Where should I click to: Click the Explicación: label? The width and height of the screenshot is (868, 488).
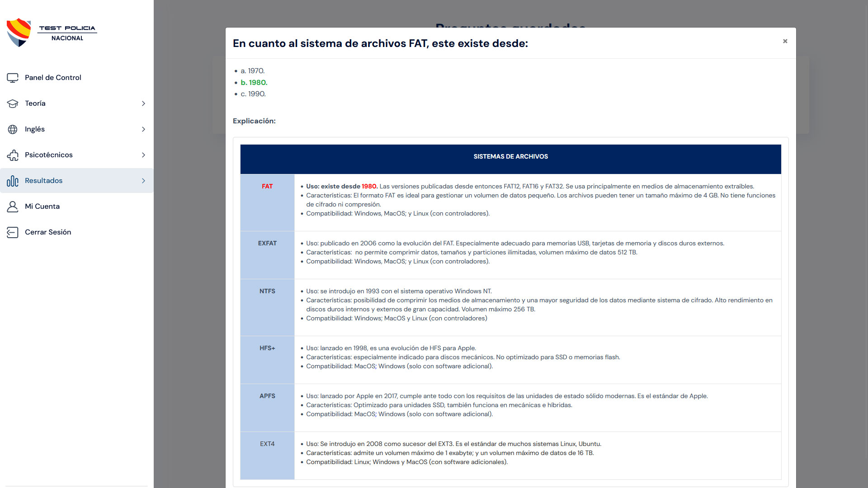point(254,121)
